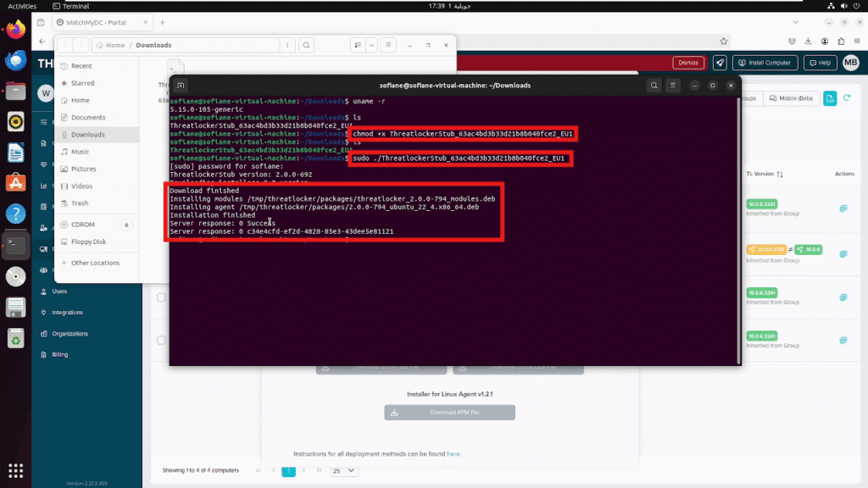Click the rocket icon in portal header
This screenshot has width=868, height=488.
[x=720, y=63]
